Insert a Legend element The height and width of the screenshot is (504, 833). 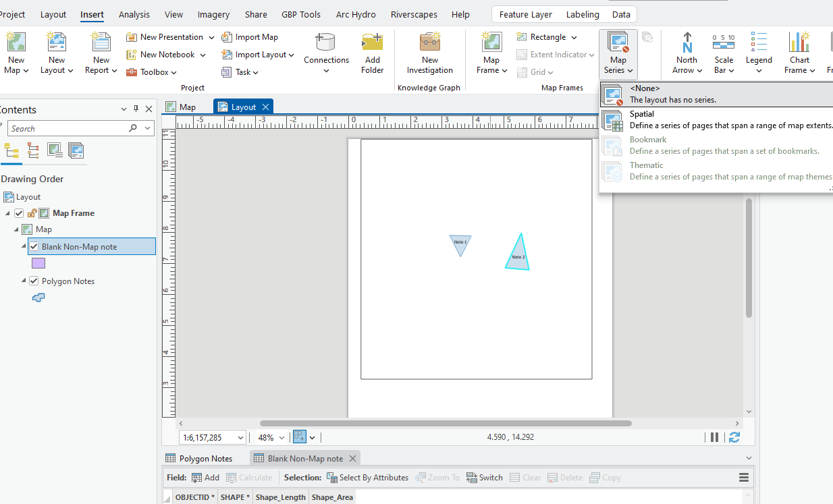pos(759,54)
